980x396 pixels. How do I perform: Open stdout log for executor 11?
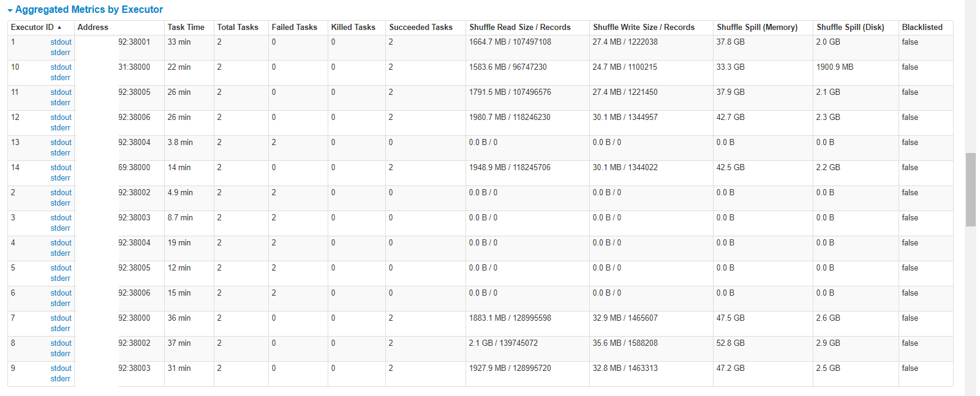(61, 92)
